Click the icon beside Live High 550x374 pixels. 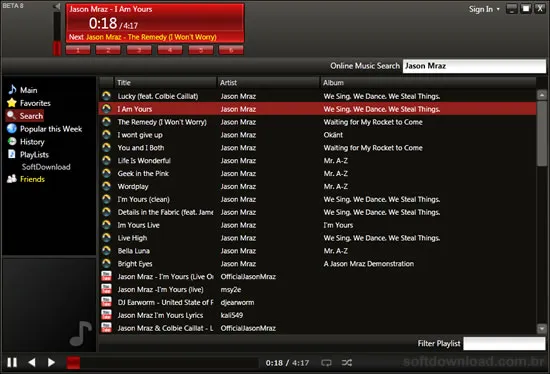coord(106,238)
